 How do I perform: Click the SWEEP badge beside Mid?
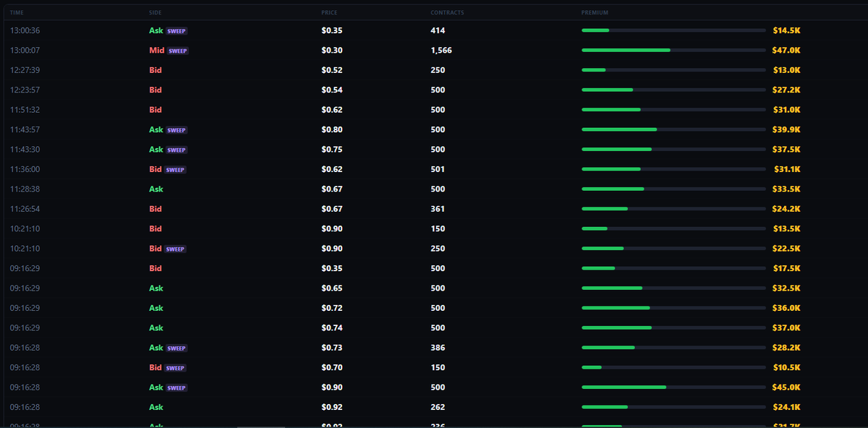point(178,51)
